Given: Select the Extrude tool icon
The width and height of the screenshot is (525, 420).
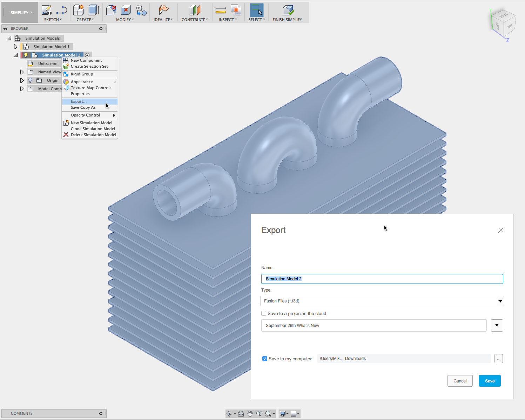Looking at the screenshot, I should tap(94, 10).
